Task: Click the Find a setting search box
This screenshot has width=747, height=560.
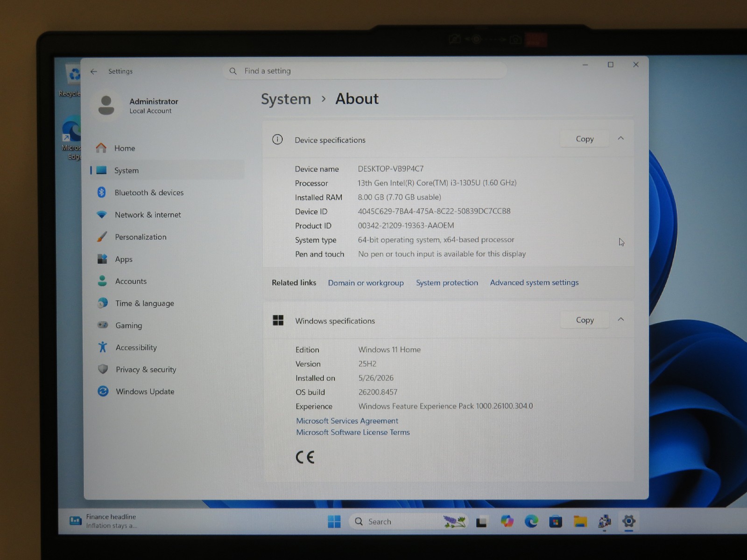Action: pyautogui.click(x=365, y=71)
